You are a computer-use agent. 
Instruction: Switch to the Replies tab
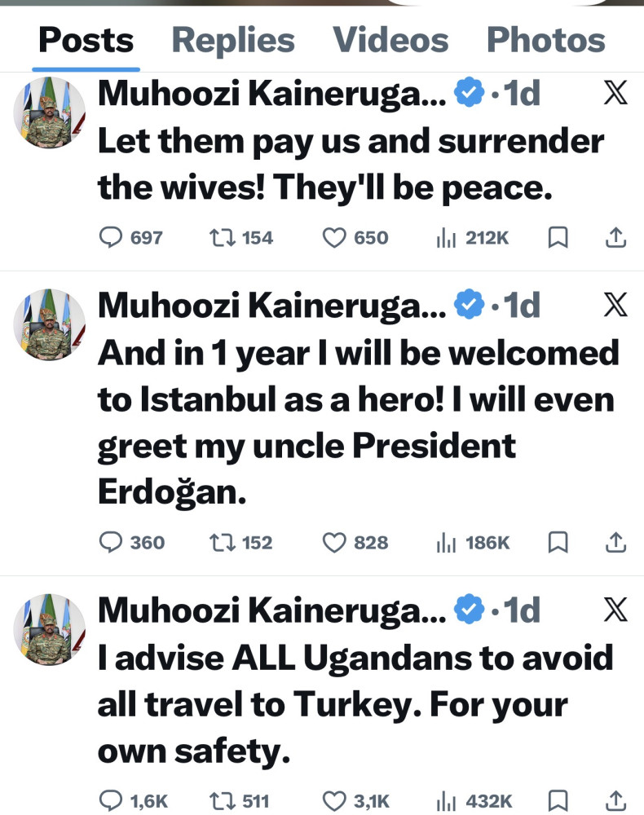point(233,40)
